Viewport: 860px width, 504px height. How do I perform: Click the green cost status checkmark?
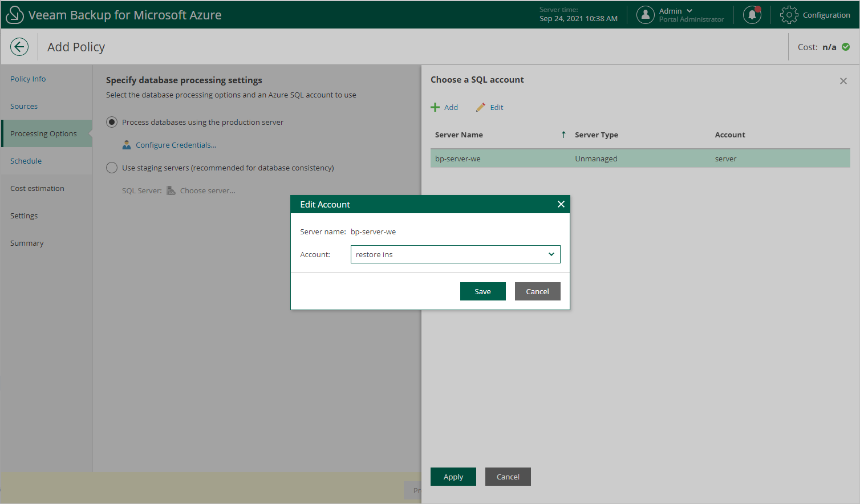[x=846, y=47]
